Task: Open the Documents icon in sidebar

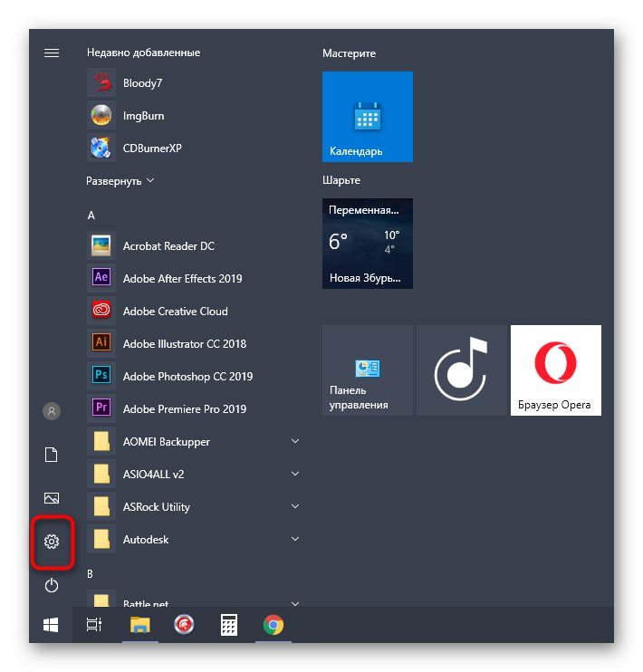Action: (52, 455)
